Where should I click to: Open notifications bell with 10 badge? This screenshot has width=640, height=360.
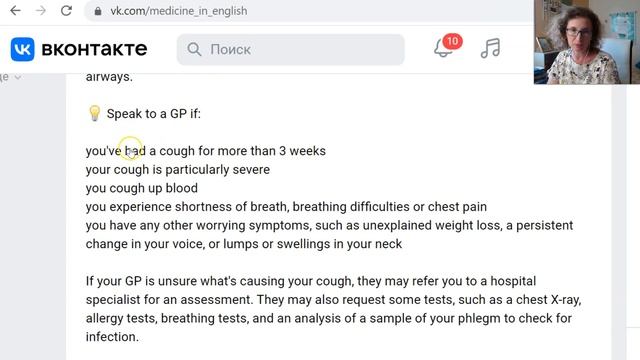444,48
